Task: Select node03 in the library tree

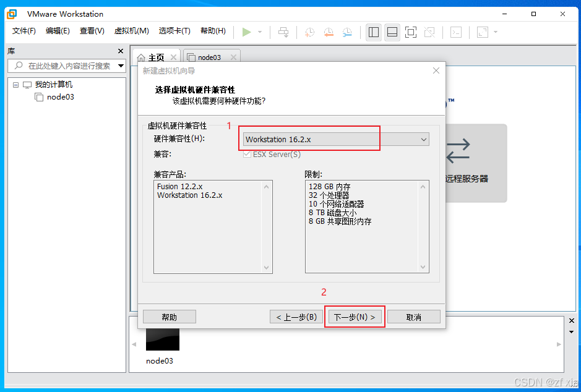Action: [60, 97]
